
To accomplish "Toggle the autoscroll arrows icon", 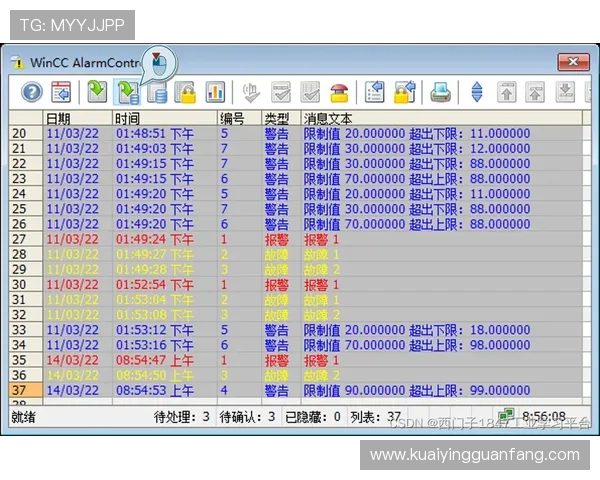I will pos(477,92).
